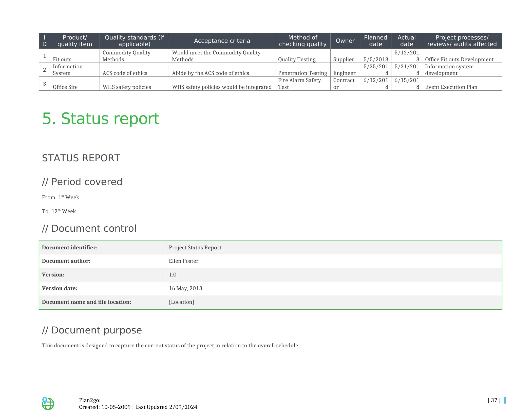Screen dimensions: 532x418
Task: Click the 'Method of checking quality' header
Action: 303,41
